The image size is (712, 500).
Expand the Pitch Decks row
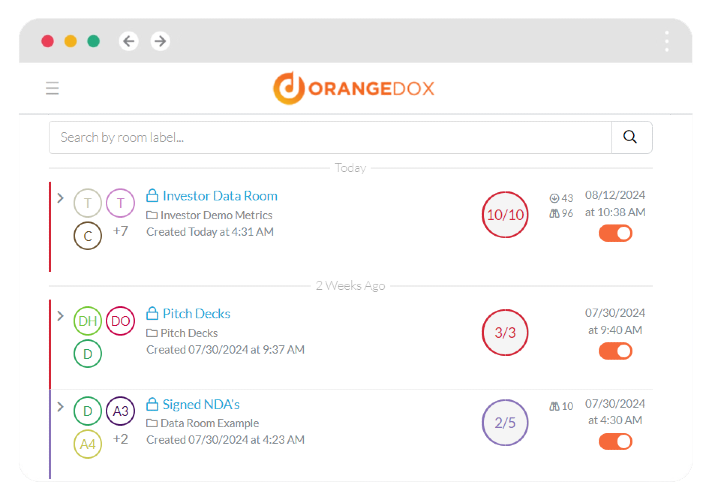tap(60, 316)
